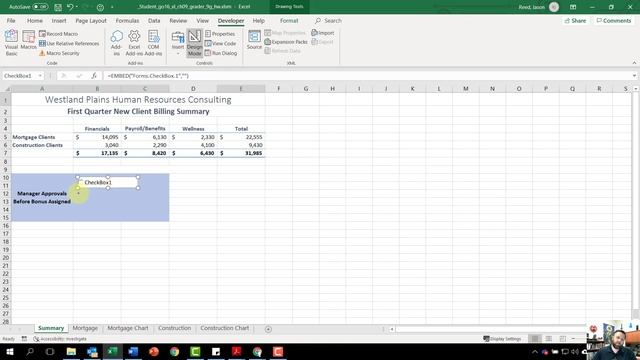Start Record Macro
This screenshot has width=640, height=360.
click(x=58, y=34)
